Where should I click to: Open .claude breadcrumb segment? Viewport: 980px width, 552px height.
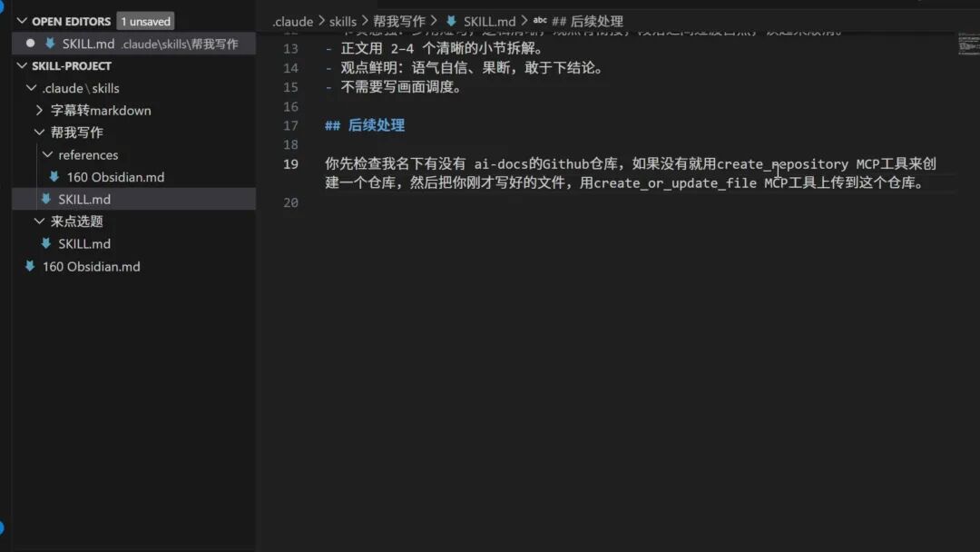[x=292, y=21]
